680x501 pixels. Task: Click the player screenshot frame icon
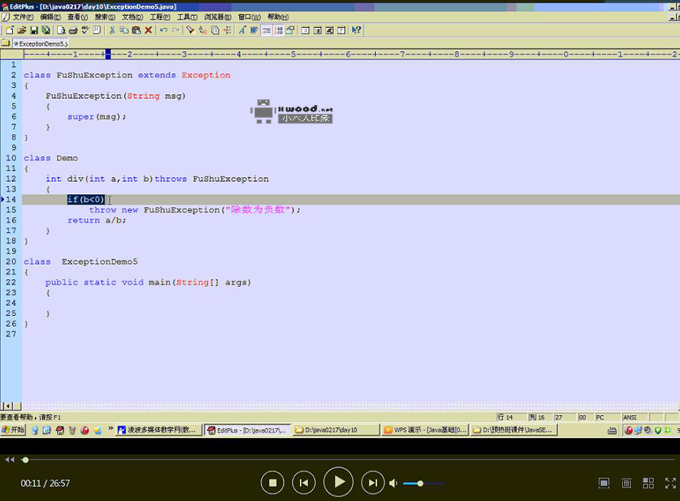point(626,483)
